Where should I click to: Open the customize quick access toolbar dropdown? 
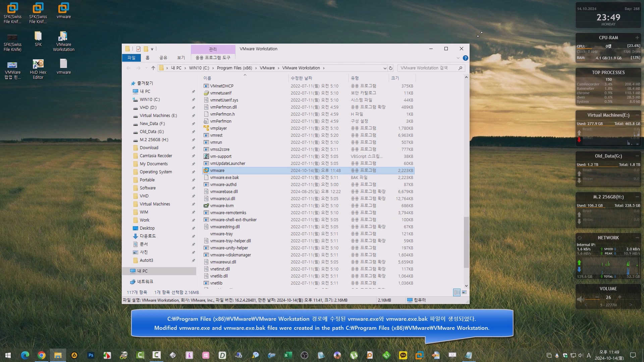[152, 49]
